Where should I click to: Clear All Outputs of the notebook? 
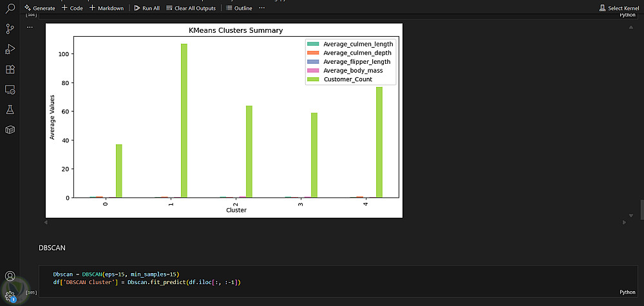[x=191, y=8]
